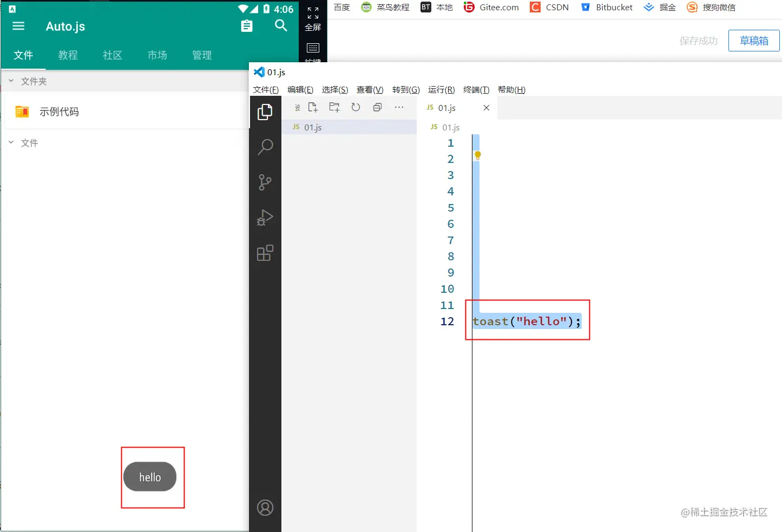Switch to the 管理 tab in Auto.js

tap(202, 55)
